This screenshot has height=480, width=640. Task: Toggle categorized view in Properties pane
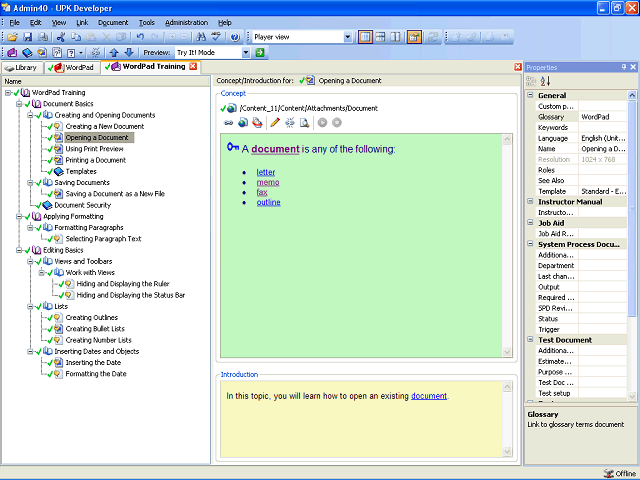(531, 81)
